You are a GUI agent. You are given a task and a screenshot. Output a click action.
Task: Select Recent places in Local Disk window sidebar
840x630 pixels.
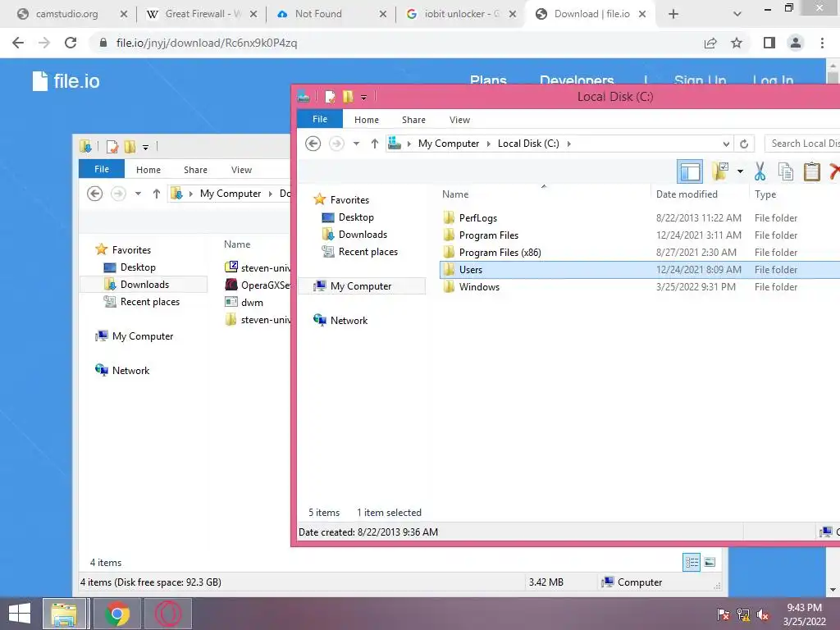tap(367, 251)
